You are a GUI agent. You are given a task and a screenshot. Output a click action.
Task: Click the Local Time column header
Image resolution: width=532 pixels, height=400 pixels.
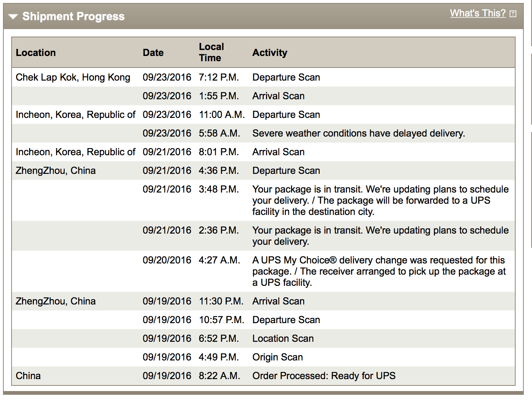211,52
